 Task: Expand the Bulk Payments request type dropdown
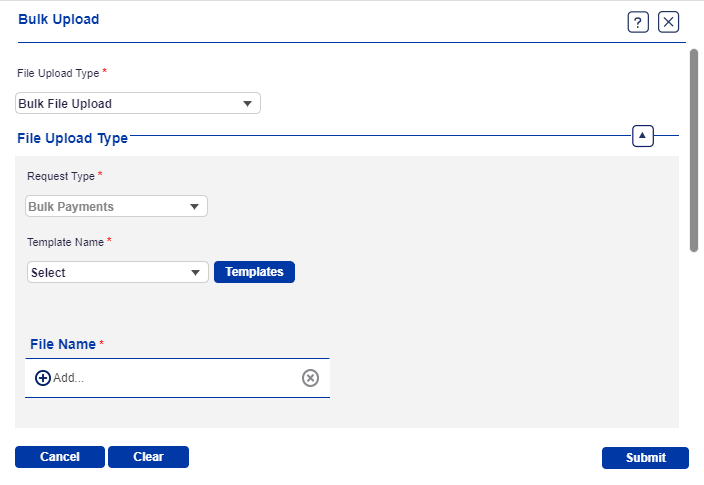[x=116, y=207]
